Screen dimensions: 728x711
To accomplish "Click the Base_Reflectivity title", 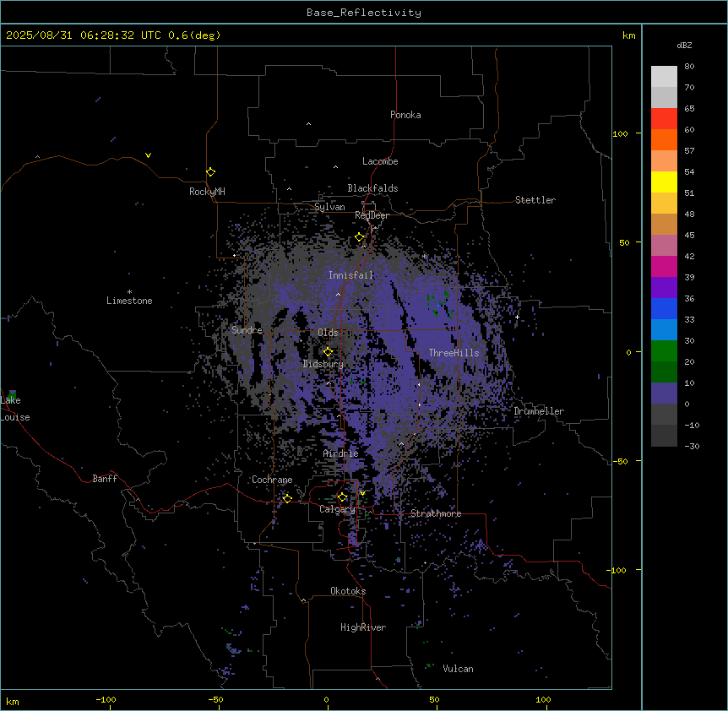I will pyautogui.click(x=364, y=13).
